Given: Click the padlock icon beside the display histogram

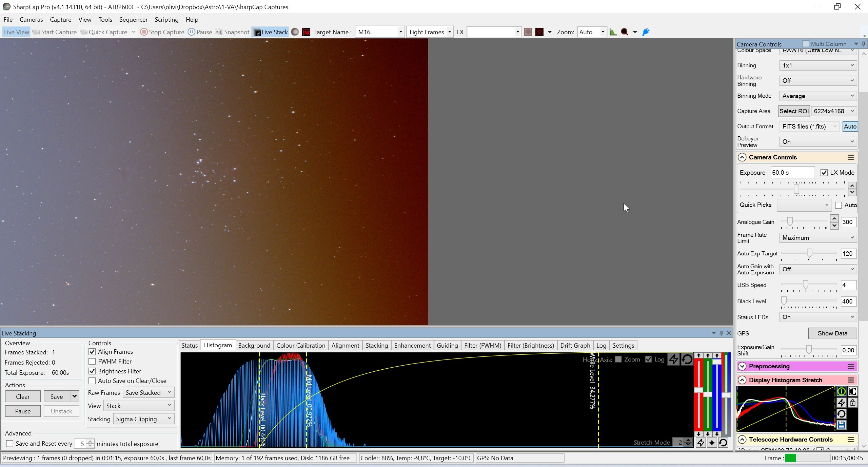Looking at the screenshot, I should [x=852, y=403].
